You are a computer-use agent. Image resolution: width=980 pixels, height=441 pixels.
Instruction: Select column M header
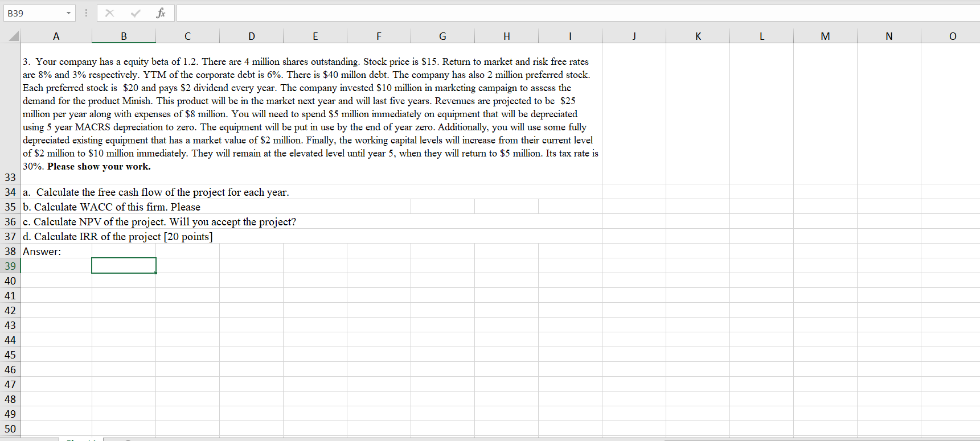pyautogui.click(x=825, y=36)
